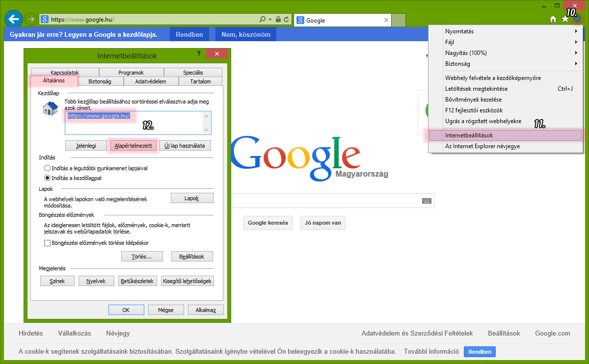Screen dimensions: 589x364
Task: Click the home page URL text field
Action: click(137, 123)
